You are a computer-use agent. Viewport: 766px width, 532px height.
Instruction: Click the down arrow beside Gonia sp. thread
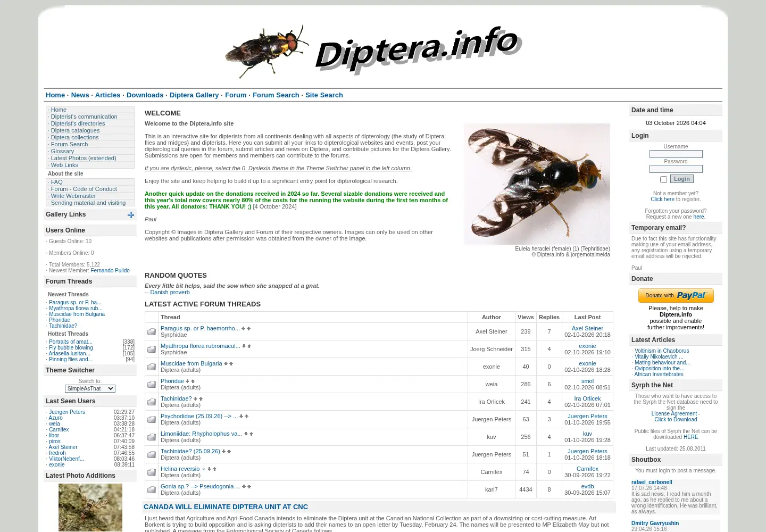(x=244, y=487)
